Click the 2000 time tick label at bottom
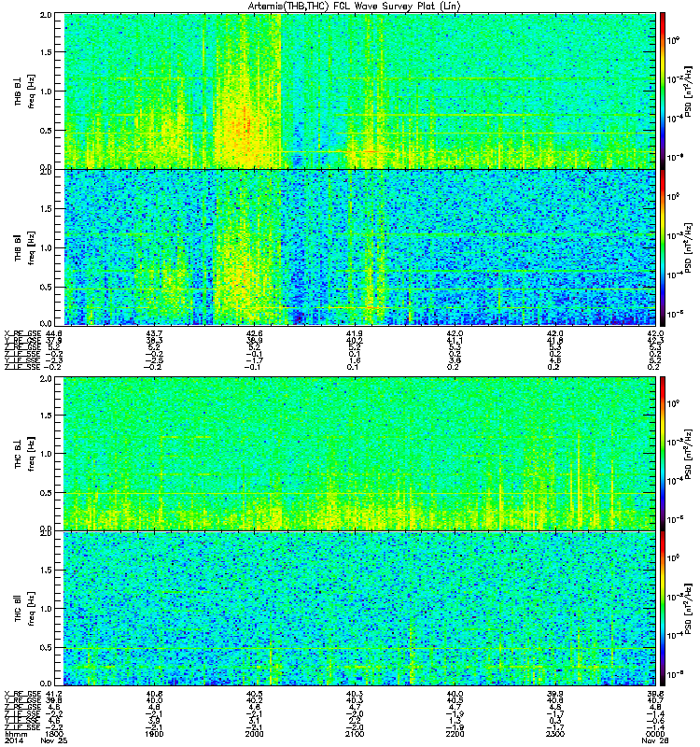 pyautogui.click(x=254, y=734)
